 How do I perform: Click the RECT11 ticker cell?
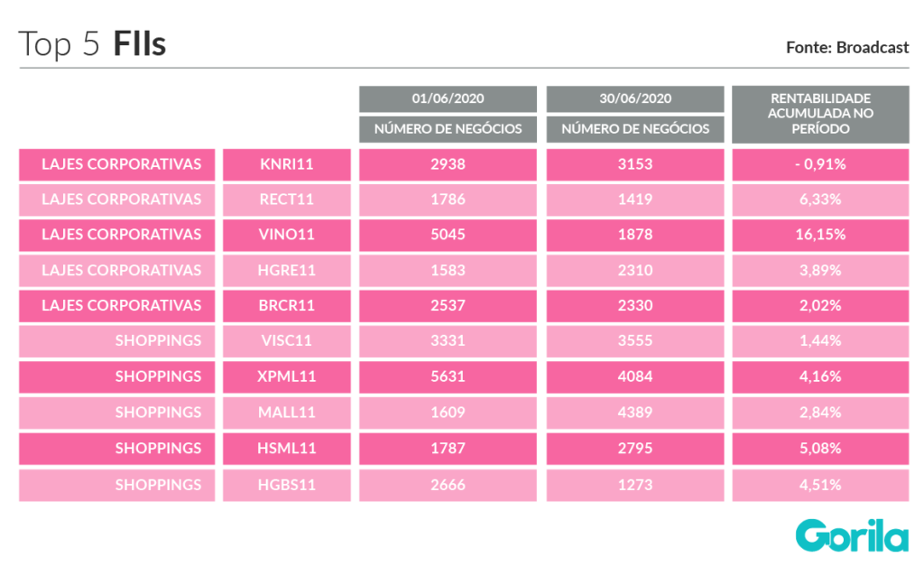coord(286,200)
